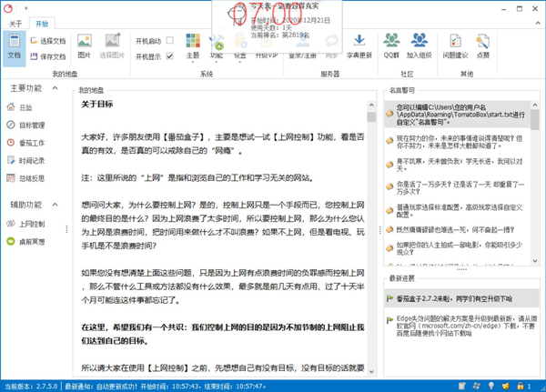The image size is (546, 392).
Task: Switch to the 关于 menu tab
Action: pyautogui.click(x=15, y=24)
